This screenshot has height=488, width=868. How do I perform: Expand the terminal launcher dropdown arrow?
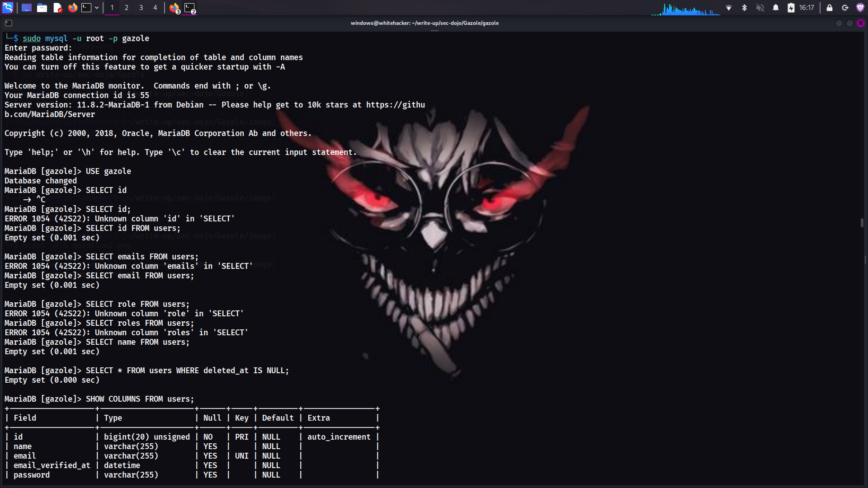point(97,8)
